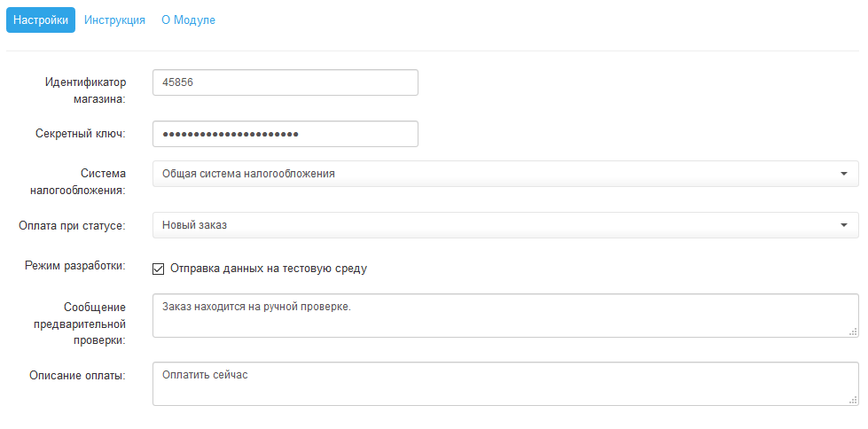Click the Идентификатор магазина field
Image resolution: width=868 pixels, height=429 pixels.
click(x=285, y=82)
